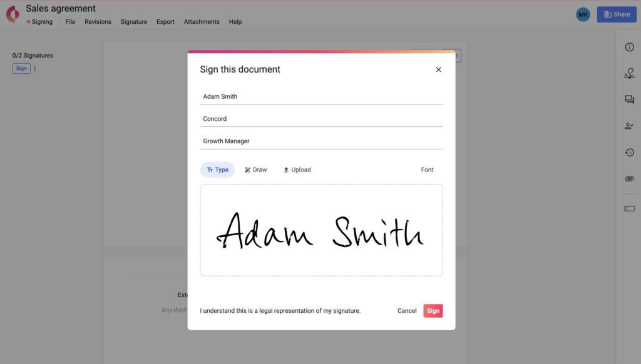Open the MK profile avatar
The width and height of the screenshot is (641, 364).
pos(583,14)
